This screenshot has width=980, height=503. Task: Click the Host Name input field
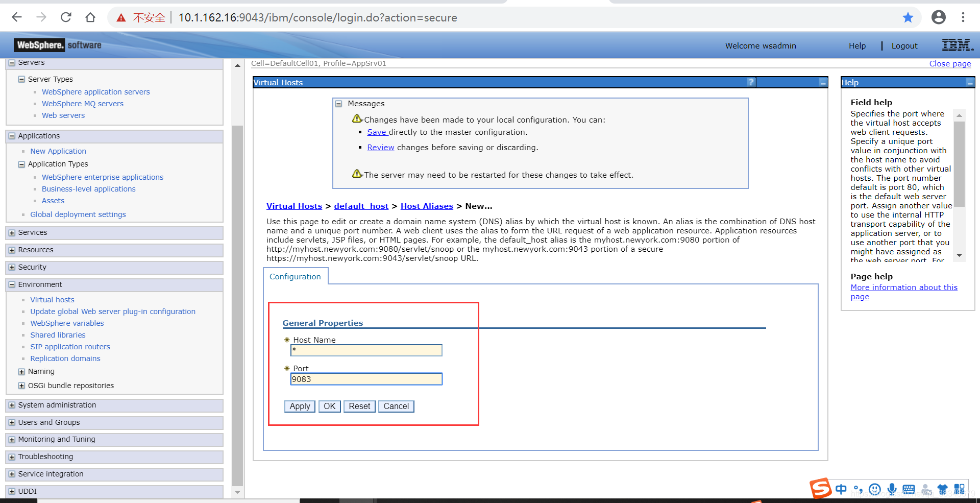(366, 350)
